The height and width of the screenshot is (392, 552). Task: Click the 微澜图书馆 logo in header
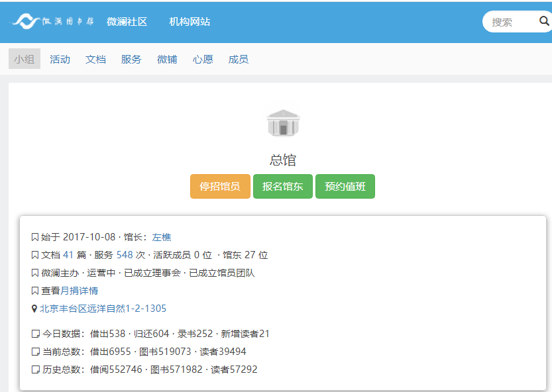tap(53, 21)
